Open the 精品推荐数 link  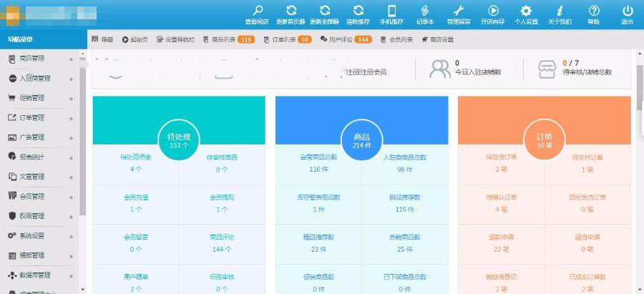(x=318, y=237)
